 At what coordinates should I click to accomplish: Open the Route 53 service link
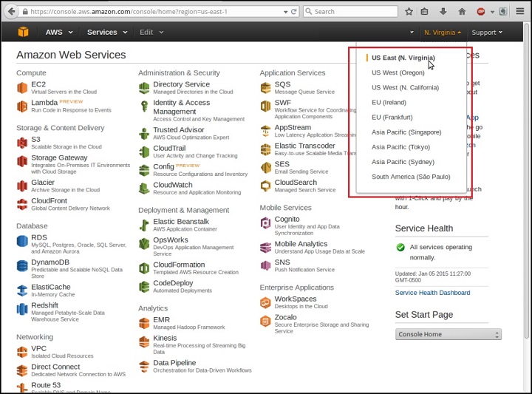click(x=46, y=385)
